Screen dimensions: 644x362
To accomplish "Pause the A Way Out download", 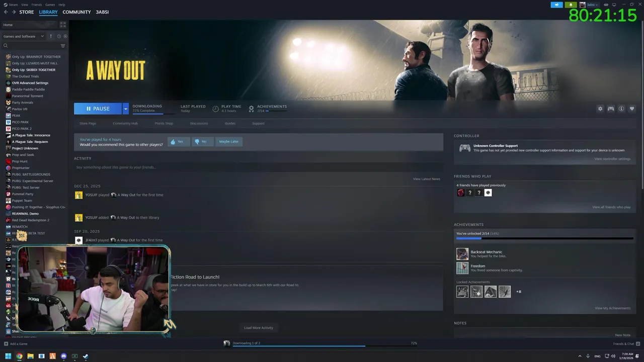I will pyautogui.click(x=98, y=109).
